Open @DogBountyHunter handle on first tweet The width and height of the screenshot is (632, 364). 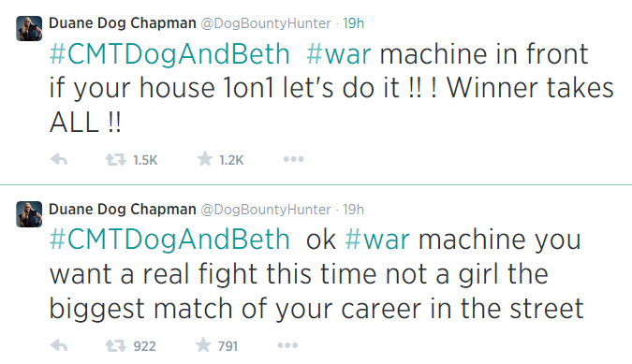(x=266, y=23)
